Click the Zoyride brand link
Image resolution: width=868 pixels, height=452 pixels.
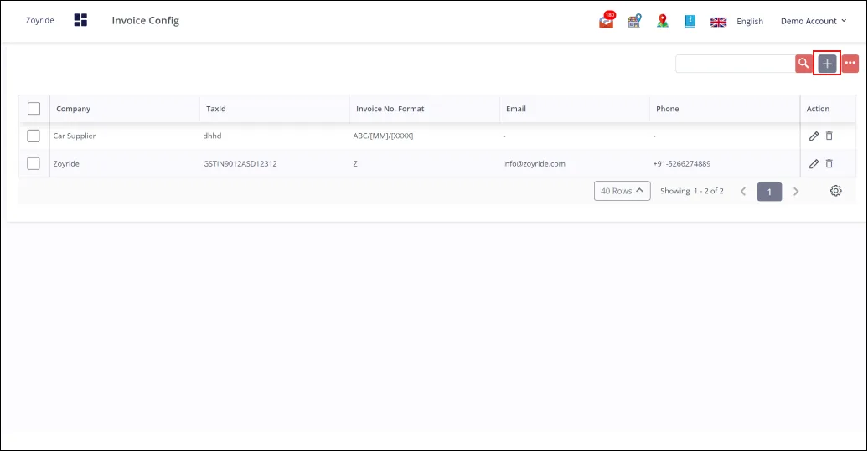[x=40, y=20]
